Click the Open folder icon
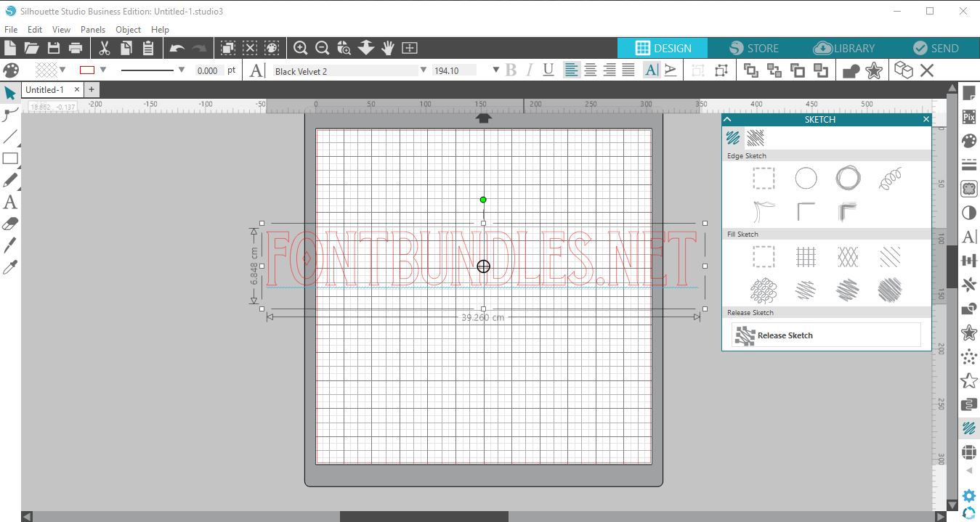980x522 pixels. click(31, 48)
